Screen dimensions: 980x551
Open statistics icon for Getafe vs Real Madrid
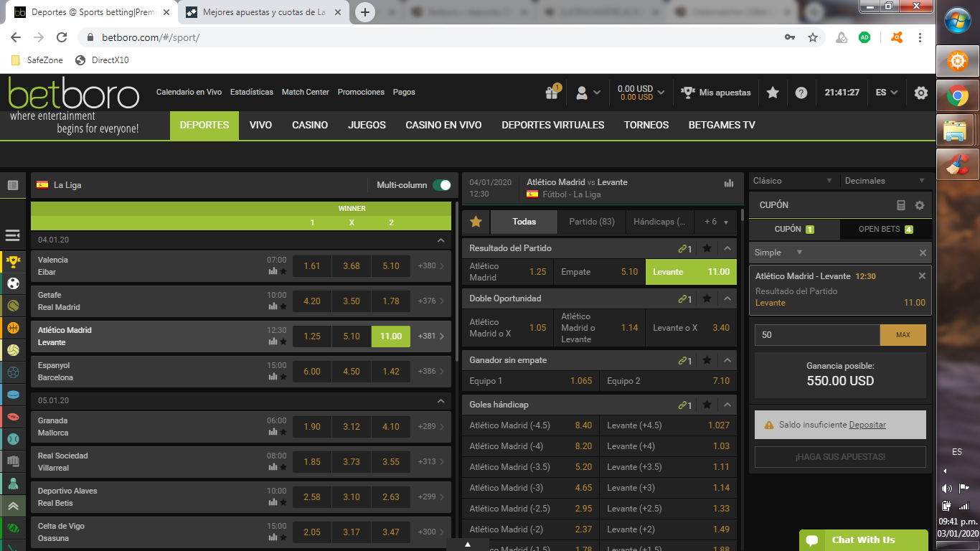click(273, 306)
